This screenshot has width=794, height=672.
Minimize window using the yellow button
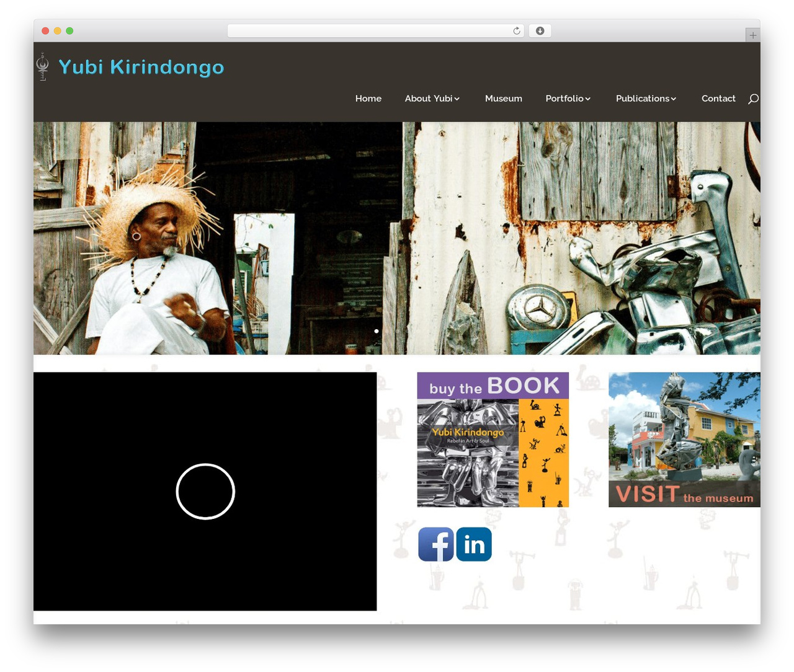click(57, 31)
